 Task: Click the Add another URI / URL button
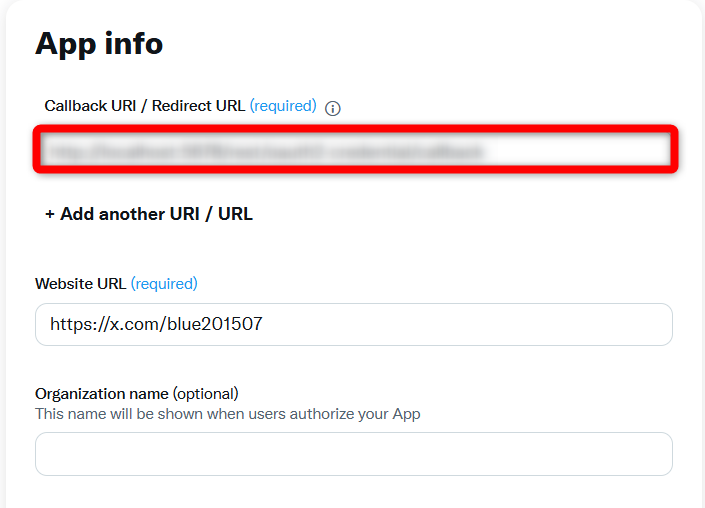(x=149, y=214)
